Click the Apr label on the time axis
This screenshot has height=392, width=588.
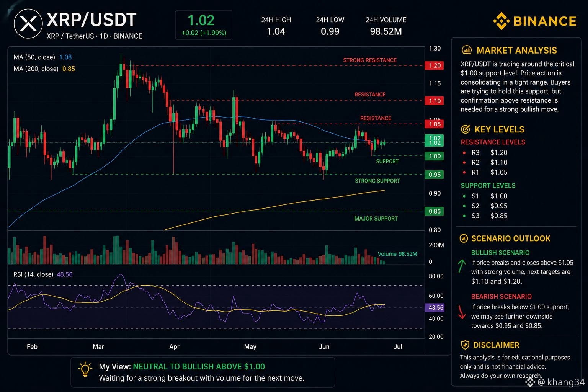pos(174,346)
